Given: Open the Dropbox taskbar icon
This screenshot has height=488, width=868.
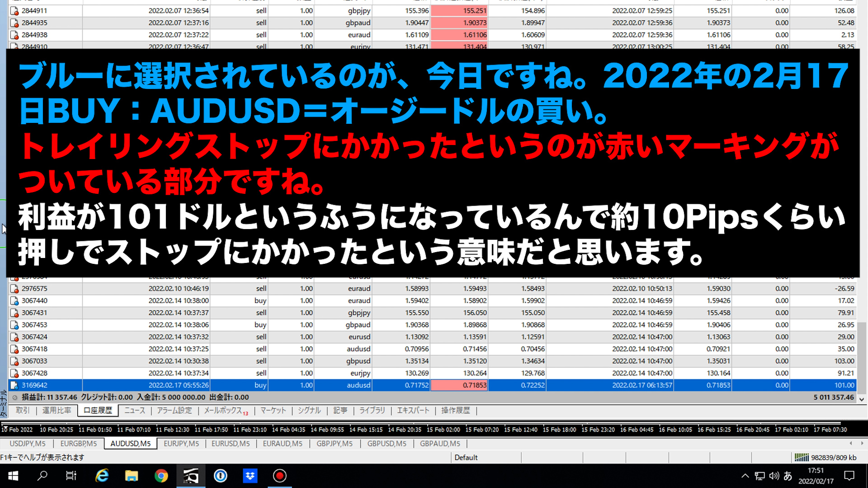Looking at the screenshot, I should [250, 476].
